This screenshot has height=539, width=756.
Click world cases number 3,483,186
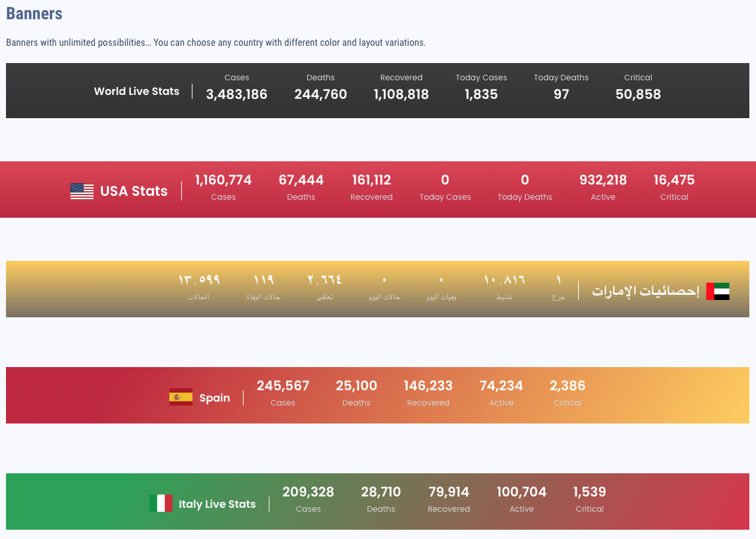click(236, 94)
